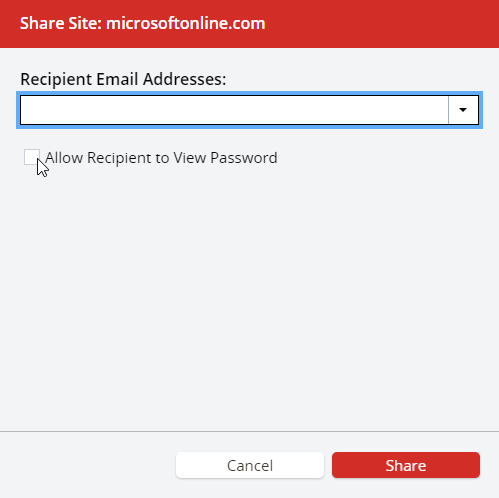This screenshot has width=499, height=498.
Task: Click the red header banner
Action: pos(249,24)
